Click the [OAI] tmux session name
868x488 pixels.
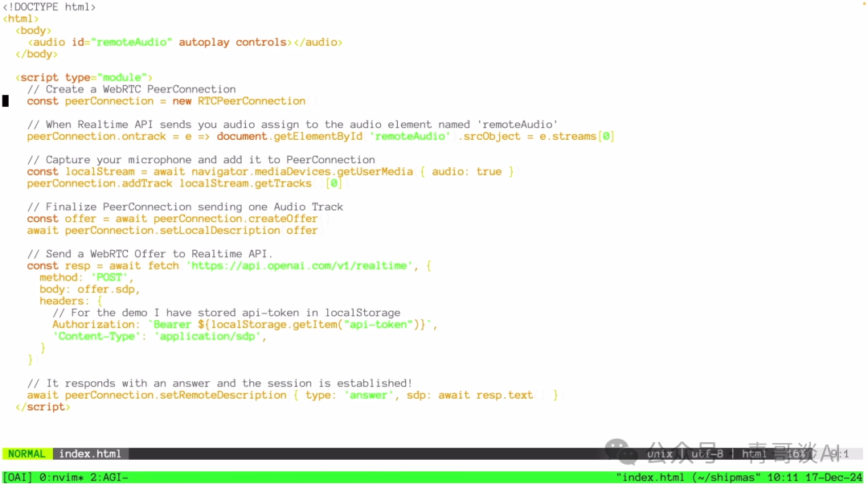[17, 478]
